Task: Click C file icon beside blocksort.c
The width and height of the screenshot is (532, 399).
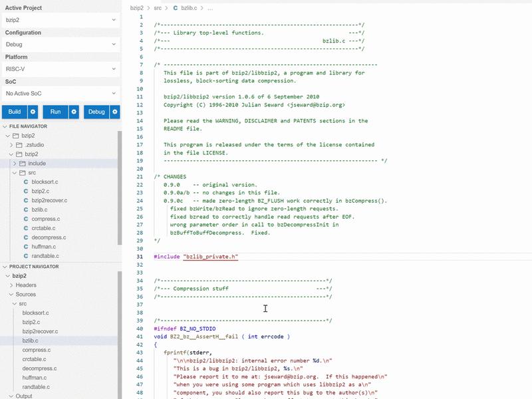Action: [26, 182]
